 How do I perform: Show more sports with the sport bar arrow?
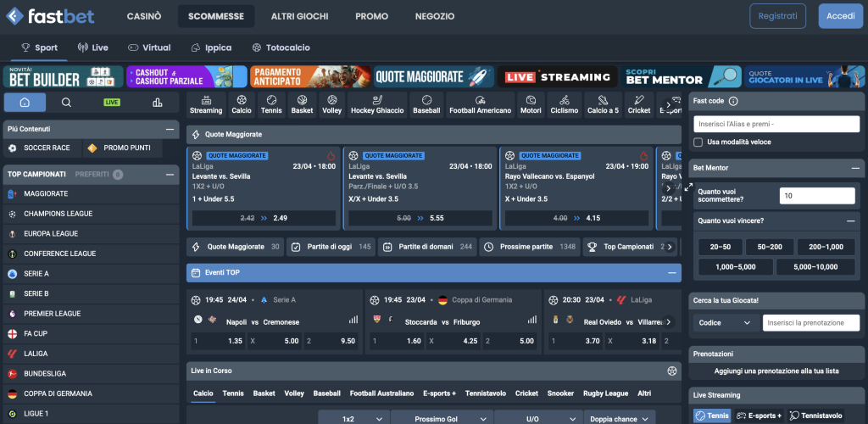point(669,104)
